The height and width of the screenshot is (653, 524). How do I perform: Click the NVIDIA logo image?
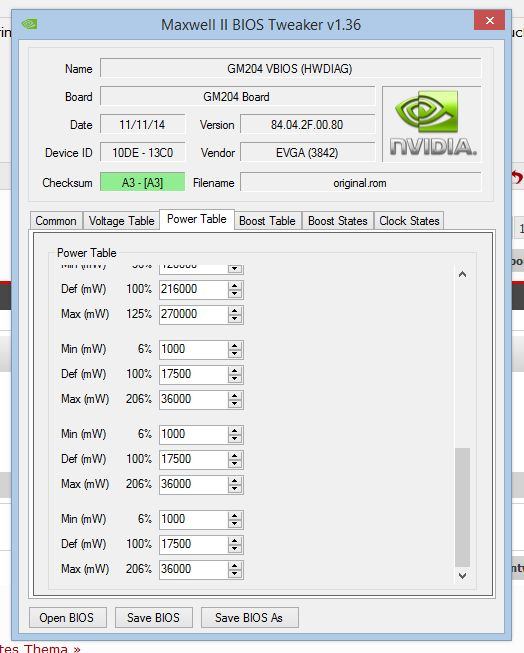432,124
